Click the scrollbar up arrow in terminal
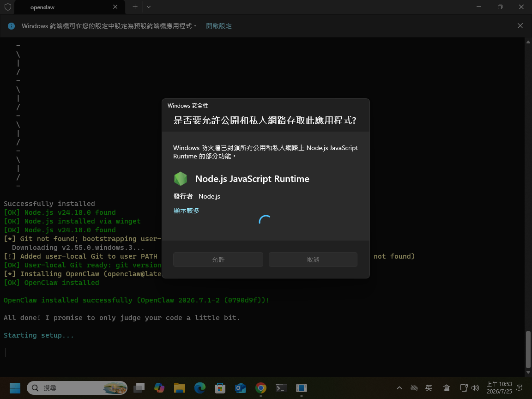The height and width of the screenshot is (399, 532). coord(528,42)
